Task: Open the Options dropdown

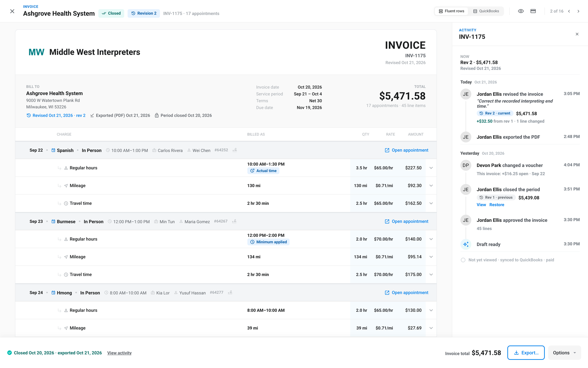Action: coord(565,353)
